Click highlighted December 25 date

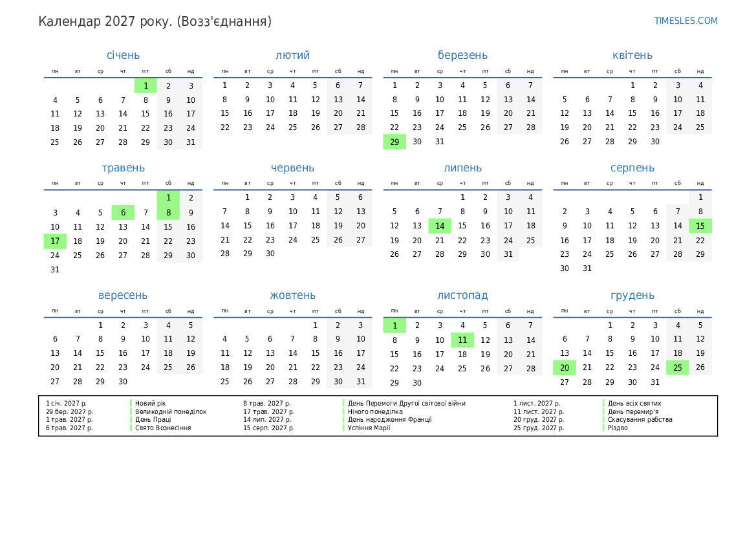click(x=677, y=367)
